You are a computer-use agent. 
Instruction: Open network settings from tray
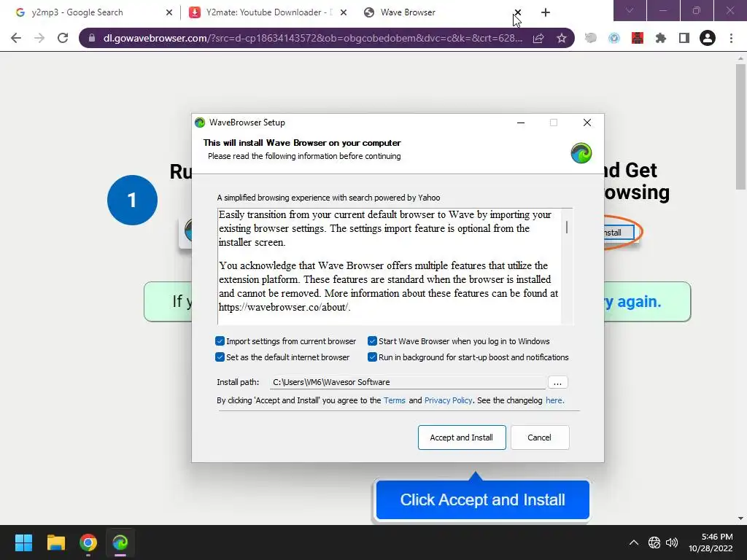(x=654, y=542)
